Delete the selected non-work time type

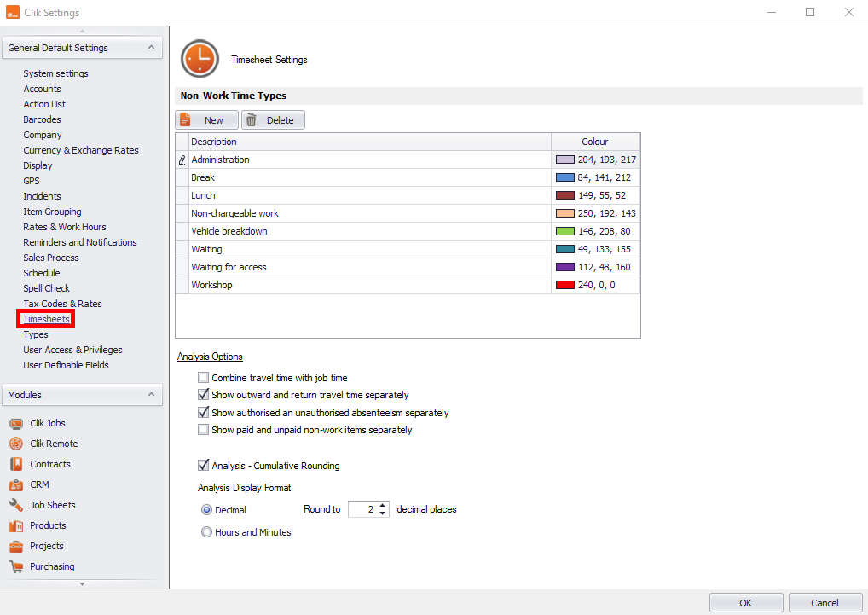click(273, 119)
